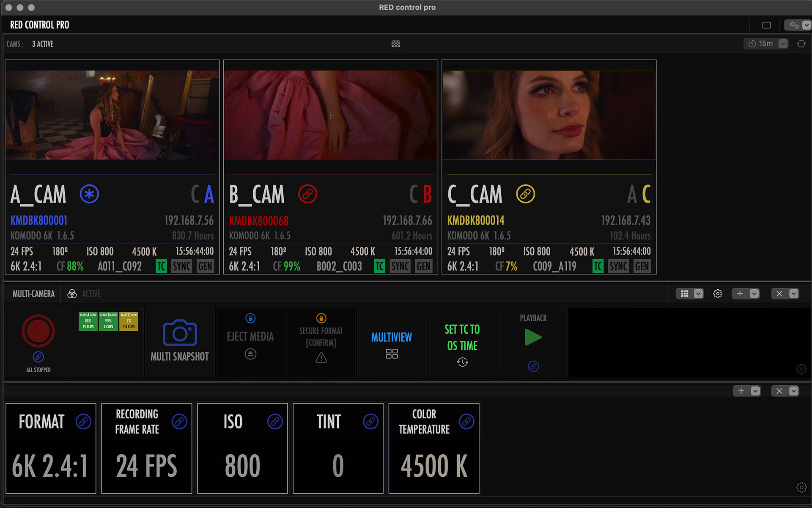The image size is (812, 508).
Task: Open the 15m timer dropdown
Action: pos(782,44)
